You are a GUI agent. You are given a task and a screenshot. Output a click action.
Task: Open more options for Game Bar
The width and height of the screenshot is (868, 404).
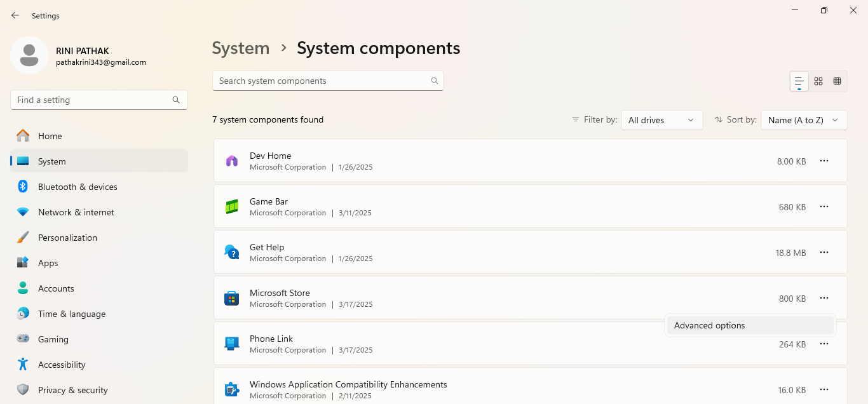[x=824, y=207]
